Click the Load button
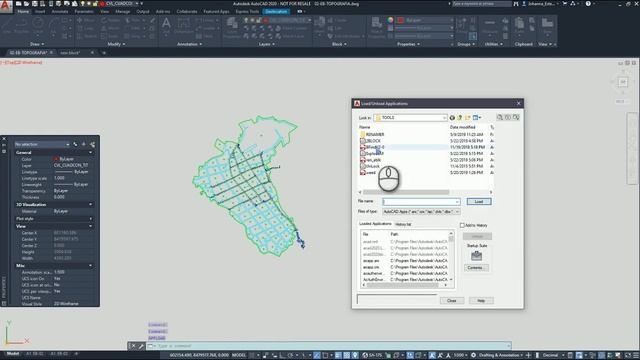 coord(479,202)
